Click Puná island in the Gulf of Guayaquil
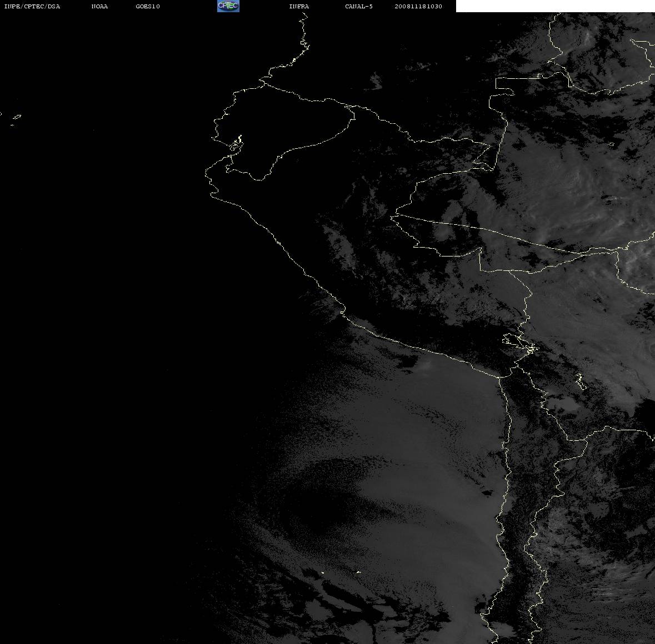 pyautogui.click(x=236, y=145)
